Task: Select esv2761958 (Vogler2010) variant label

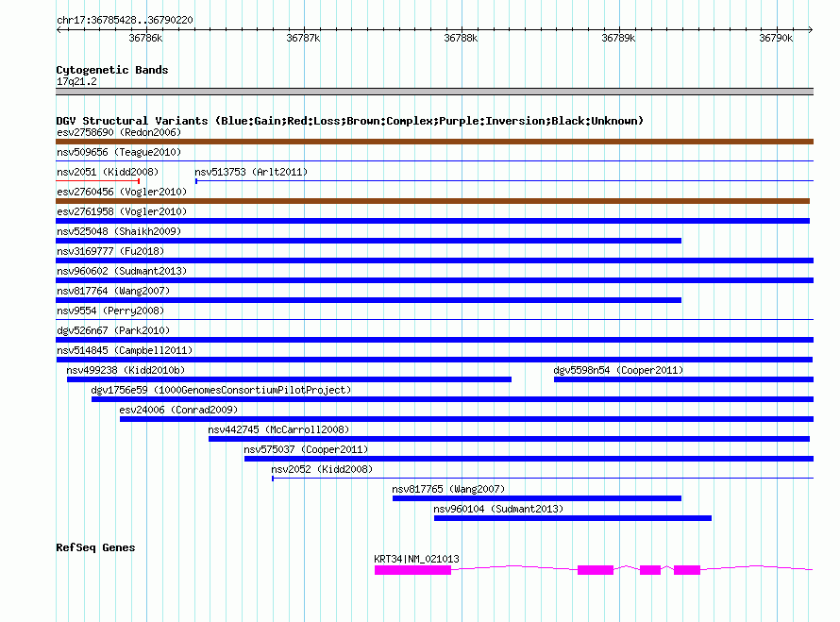Action: point(122,211)
